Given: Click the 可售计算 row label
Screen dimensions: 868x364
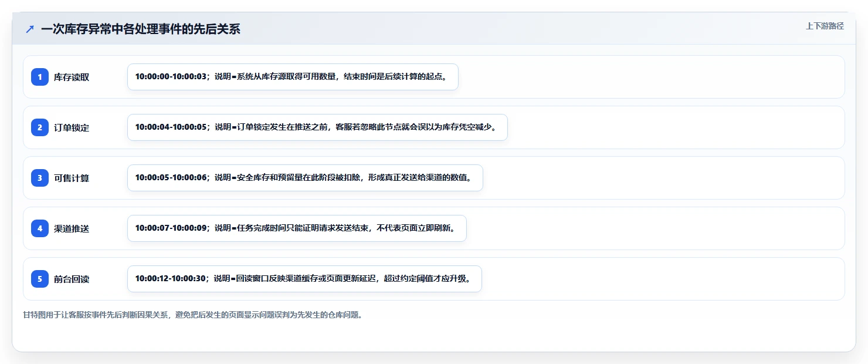Looking at the screenshot, I should (72, 178).
